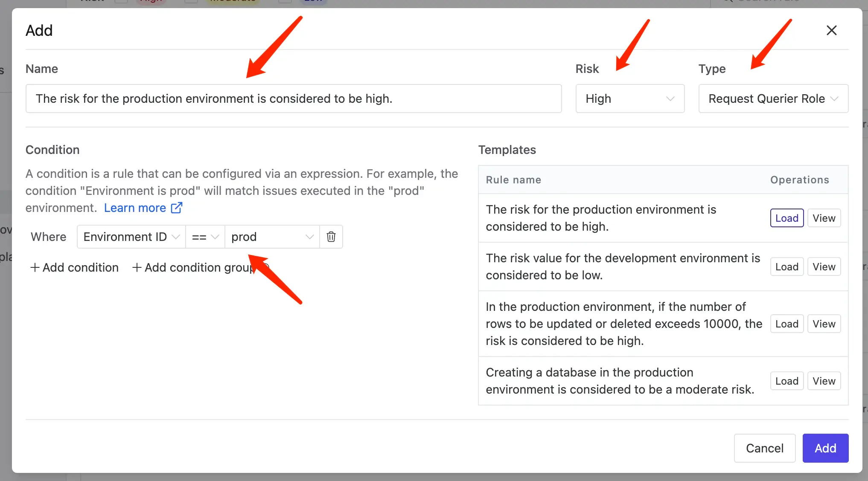Load the rows exceeds 10000 template
The height and width of the screenshot is (481, 868).
click(x=786, y=324)
